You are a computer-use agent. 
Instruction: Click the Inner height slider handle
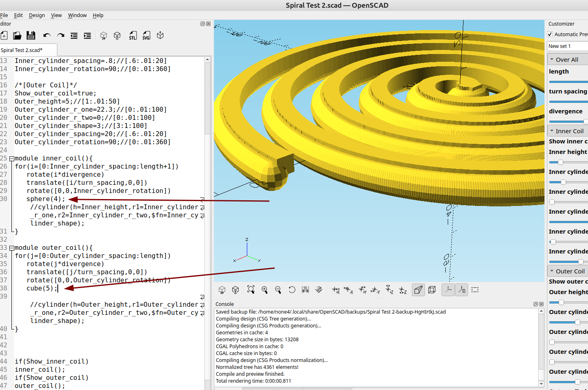tap(560, 162)
